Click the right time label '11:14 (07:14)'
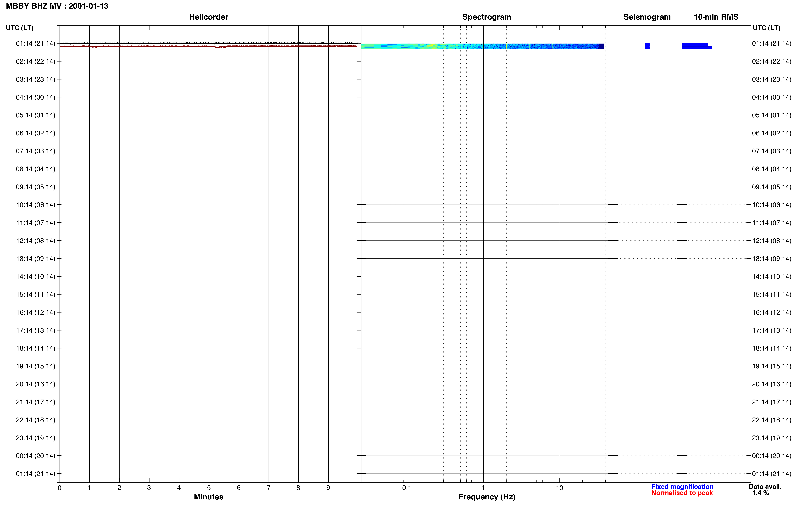The height and width of the screenshot is (508, 812). 772,223
